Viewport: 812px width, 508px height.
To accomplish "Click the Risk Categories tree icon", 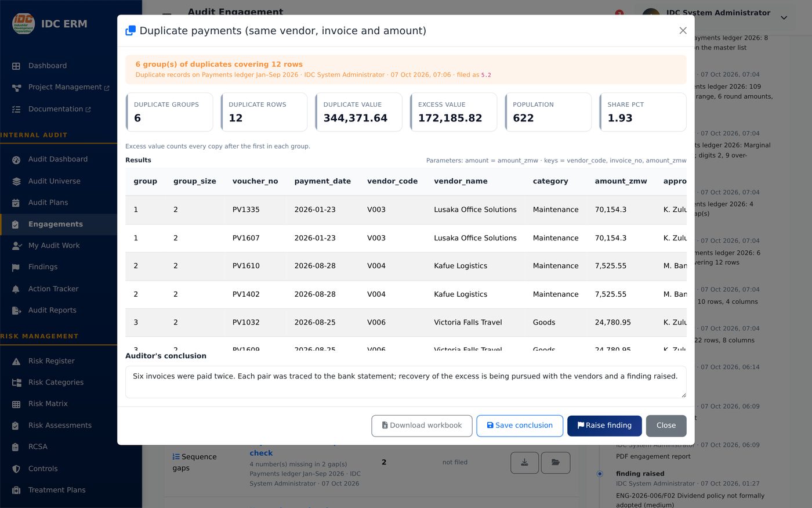I will (16, 383).
